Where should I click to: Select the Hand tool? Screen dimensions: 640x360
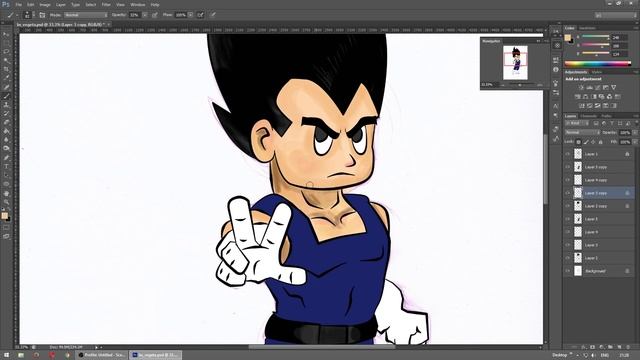click(6, 193)
